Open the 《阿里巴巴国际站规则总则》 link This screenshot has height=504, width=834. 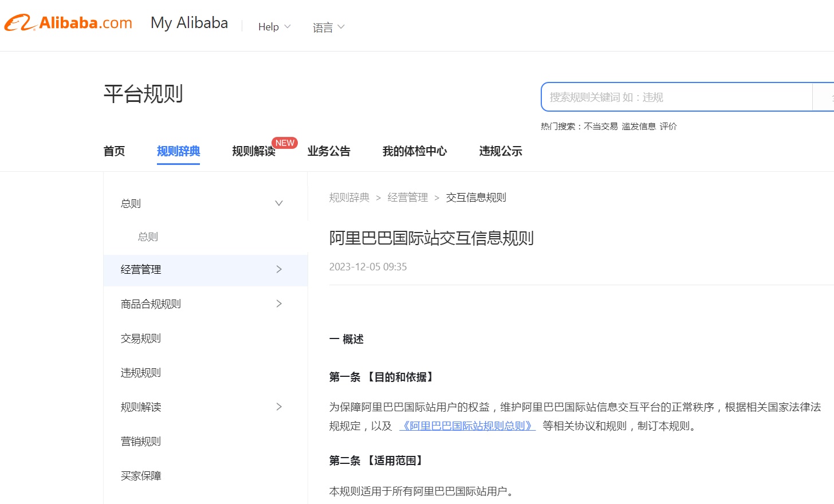[x=467, y=426]
